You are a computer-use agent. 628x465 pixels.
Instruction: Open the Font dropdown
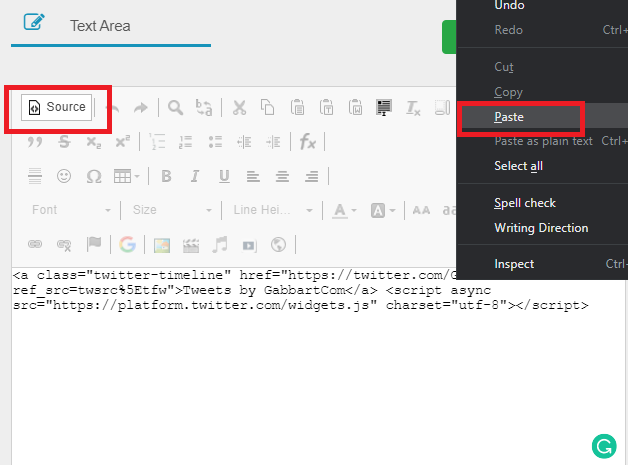(x=71, y=210)
